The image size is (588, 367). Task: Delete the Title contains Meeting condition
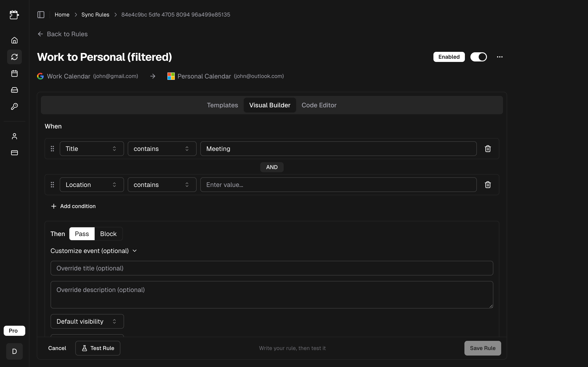(x=488, y=149)
